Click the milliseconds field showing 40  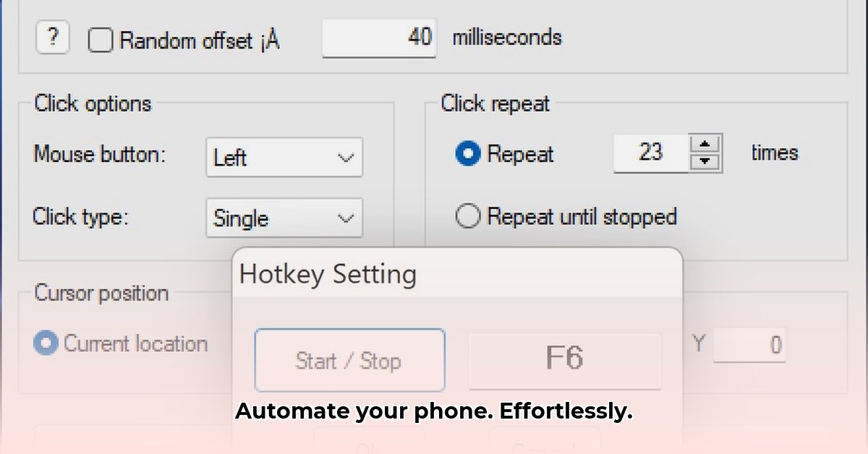coord(379,38)
